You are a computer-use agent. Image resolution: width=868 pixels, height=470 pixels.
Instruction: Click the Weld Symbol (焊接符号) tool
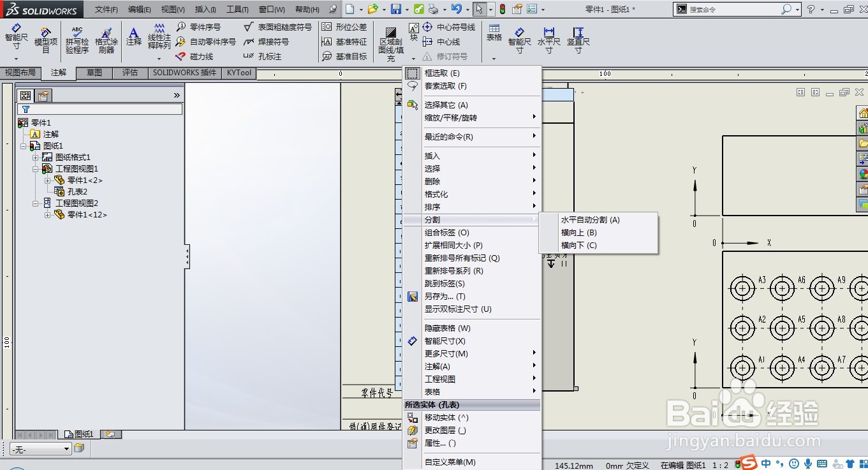[x=266, y=41]
